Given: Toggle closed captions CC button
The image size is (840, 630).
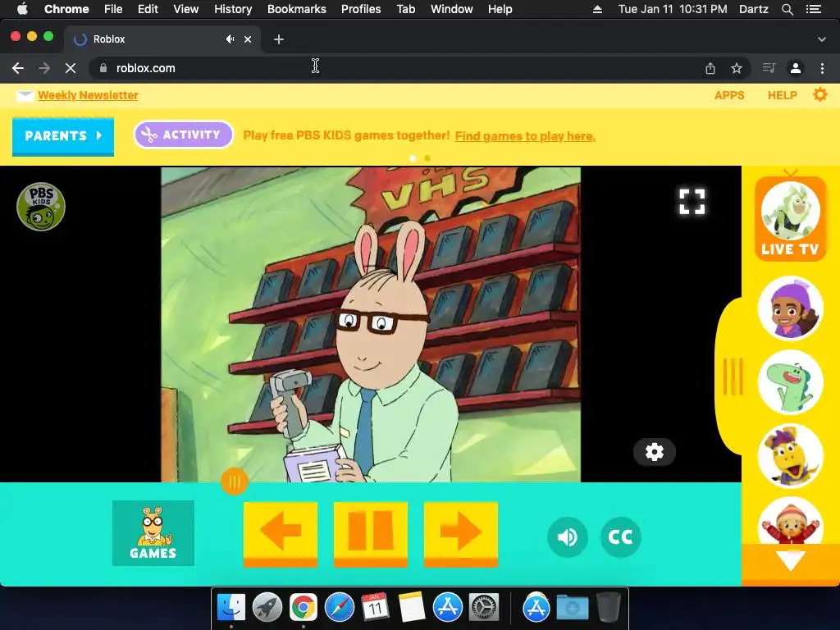Looking at the screenshot, I should pos(620,536).
